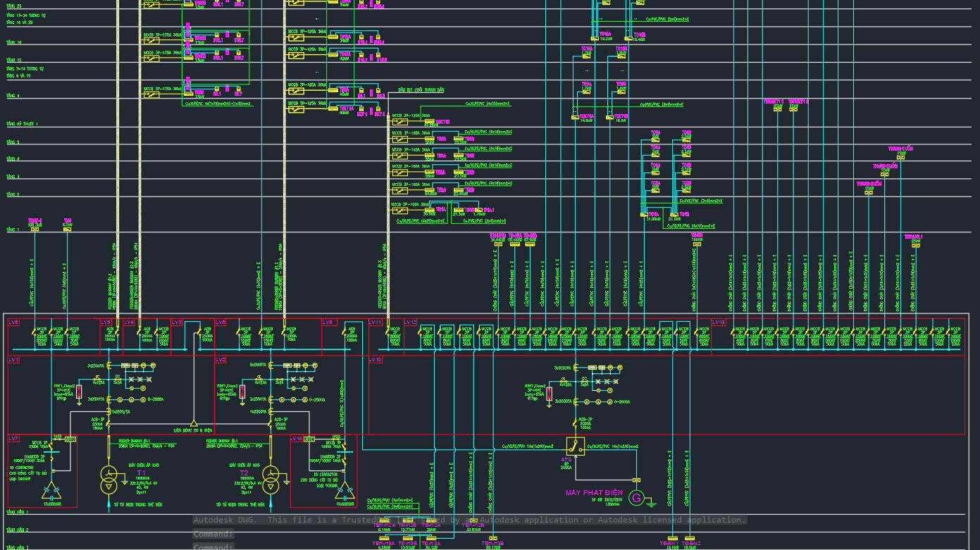Pick the capacitor bank triangle in LV14

pos(345,492)
